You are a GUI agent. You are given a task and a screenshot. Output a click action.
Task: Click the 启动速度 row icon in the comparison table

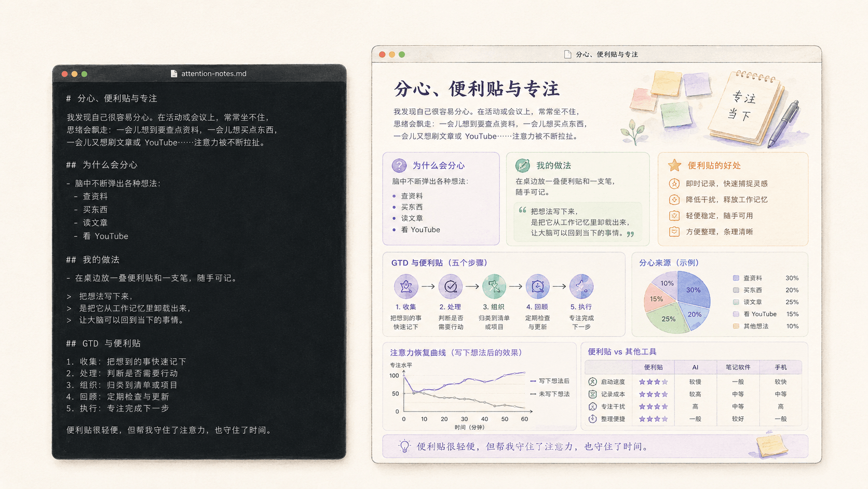[592, 381]
